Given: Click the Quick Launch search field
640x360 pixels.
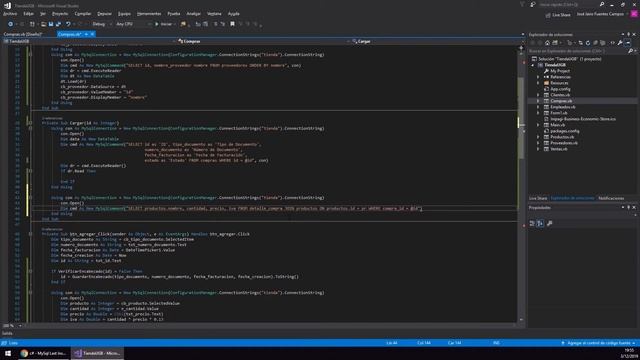Looking at the screenshot, I should [571, 4].
